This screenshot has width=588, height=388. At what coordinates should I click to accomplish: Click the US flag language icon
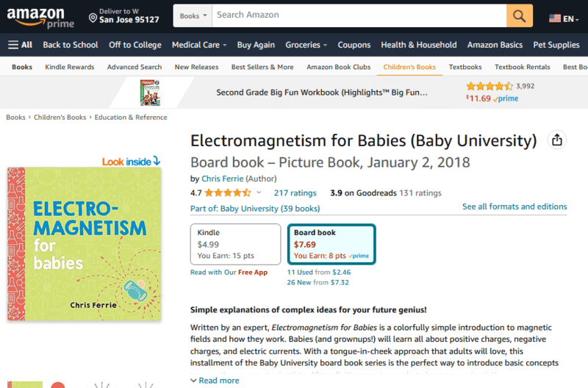[x=555, y=18]
